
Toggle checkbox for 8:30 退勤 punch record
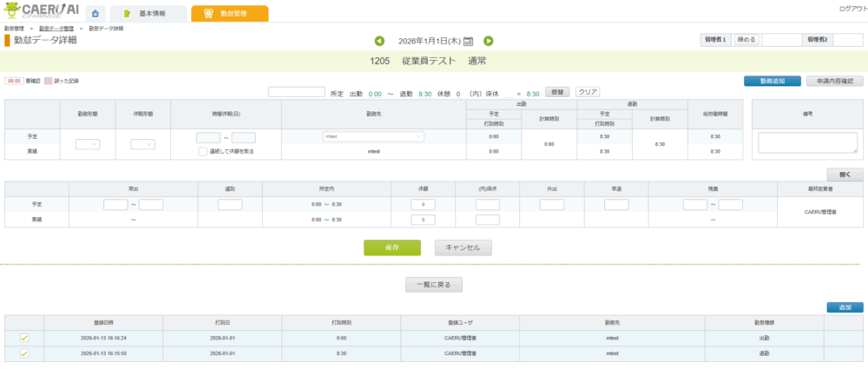[x=24, y=353]
